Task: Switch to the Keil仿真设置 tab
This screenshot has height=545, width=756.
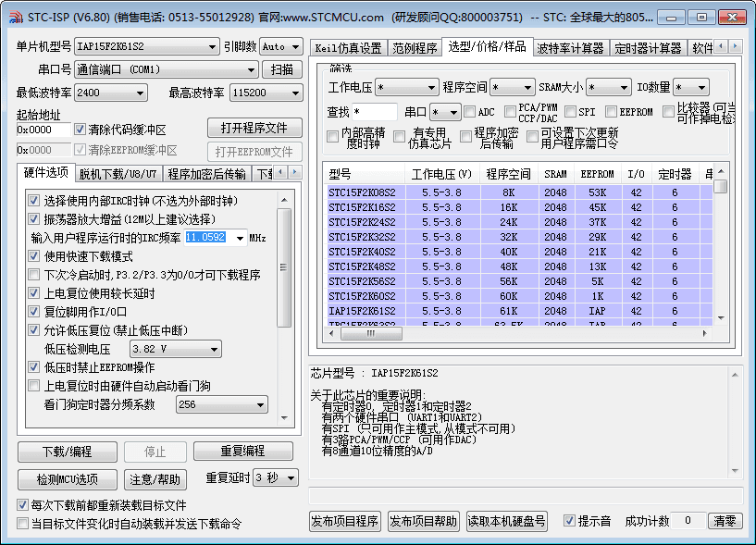Action: point(348,48)
